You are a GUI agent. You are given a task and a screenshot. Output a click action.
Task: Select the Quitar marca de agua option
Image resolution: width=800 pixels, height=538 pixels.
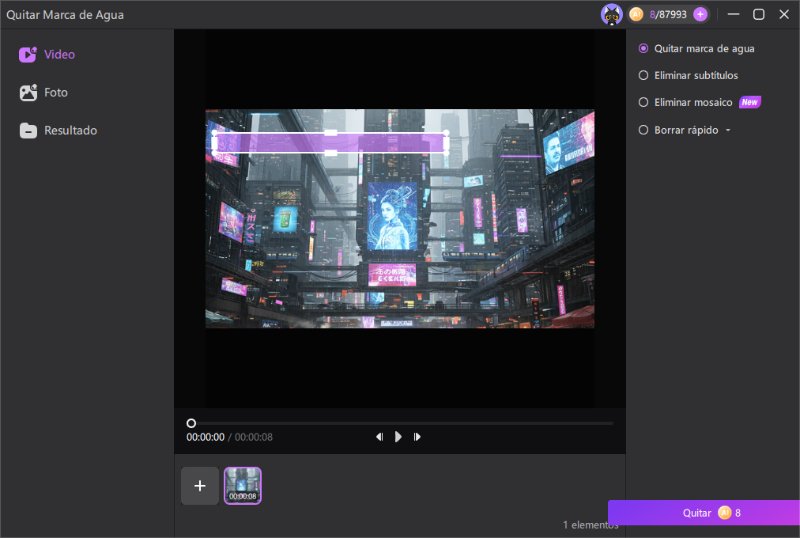point(696,48)
